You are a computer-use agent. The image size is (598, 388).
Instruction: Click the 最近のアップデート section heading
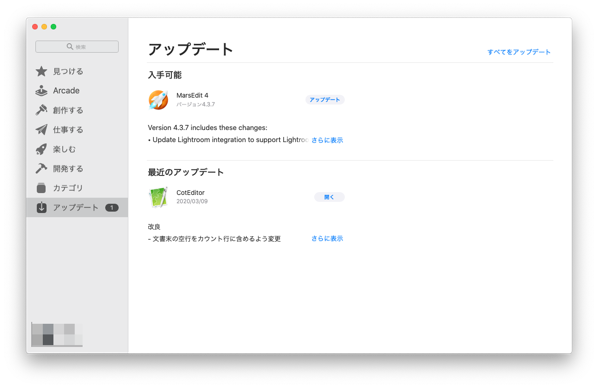coord(186,172)
